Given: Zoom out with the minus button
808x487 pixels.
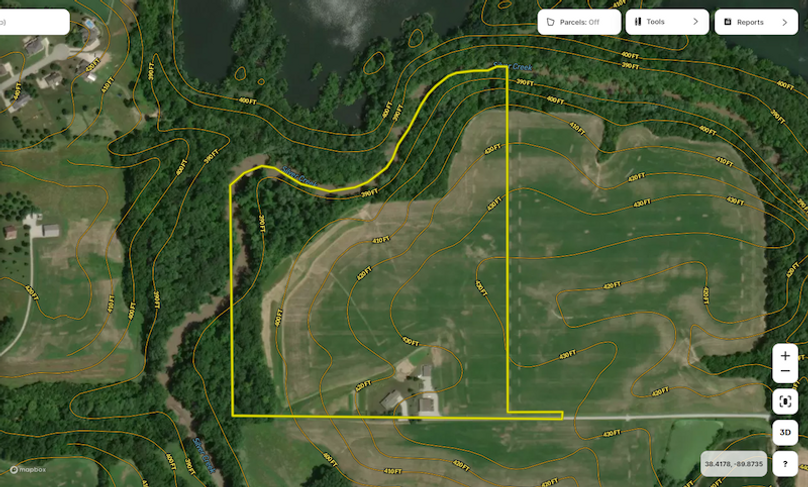Looking at the screenshot, I should [785, 372].
